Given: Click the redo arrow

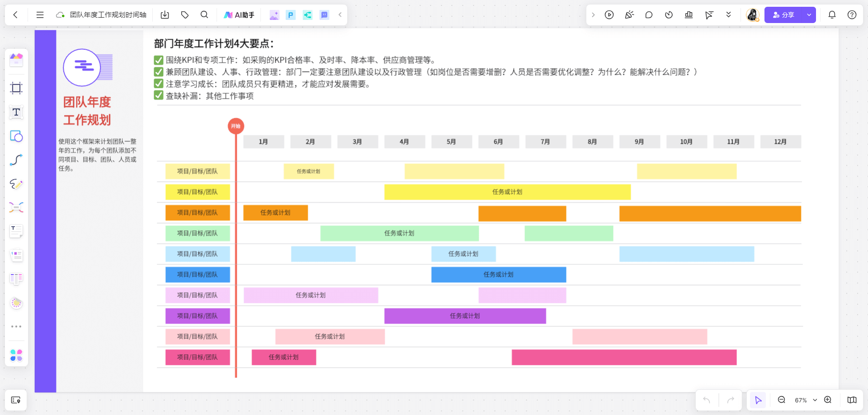Looking at the screenshot, I should (x=731, y=400).
